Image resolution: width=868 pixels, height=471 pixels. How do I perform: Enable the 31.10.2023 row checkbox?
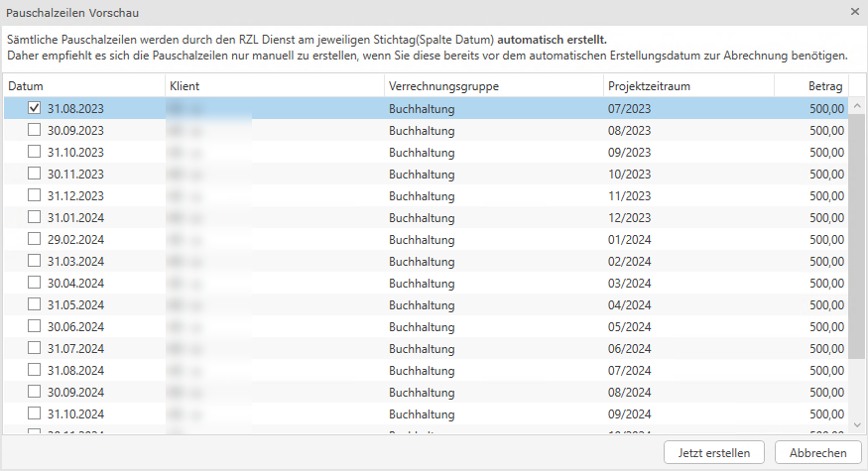point(35,152)
